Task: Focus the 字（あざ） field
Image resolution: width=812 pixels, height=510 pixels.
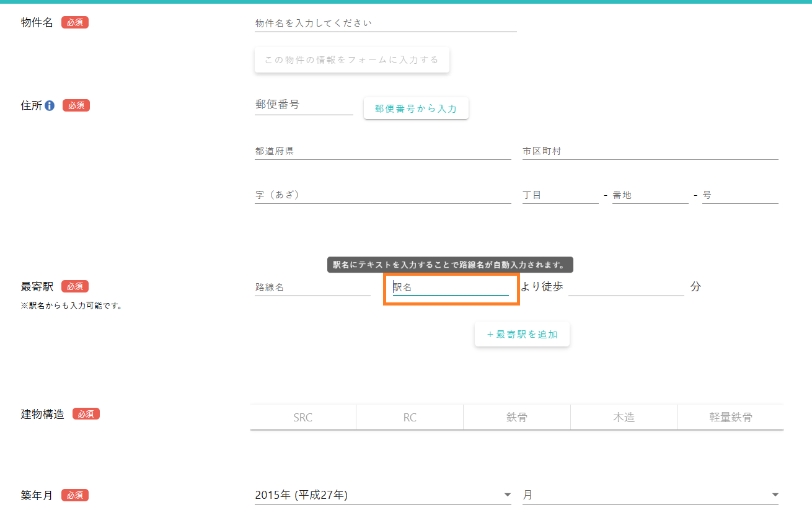Action: [382, 195]
